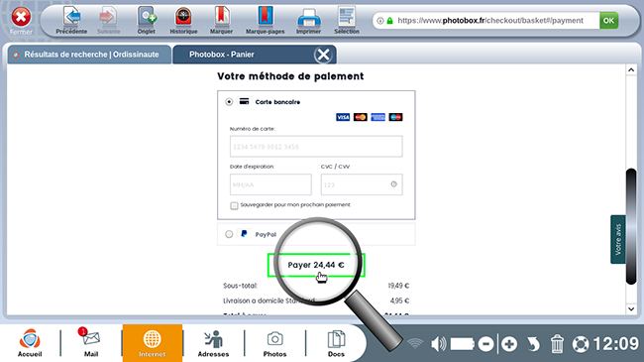This screenshot has width=644, height=362.
Task: Open Adresses in the bottom bar
Action: coord(213,343)
